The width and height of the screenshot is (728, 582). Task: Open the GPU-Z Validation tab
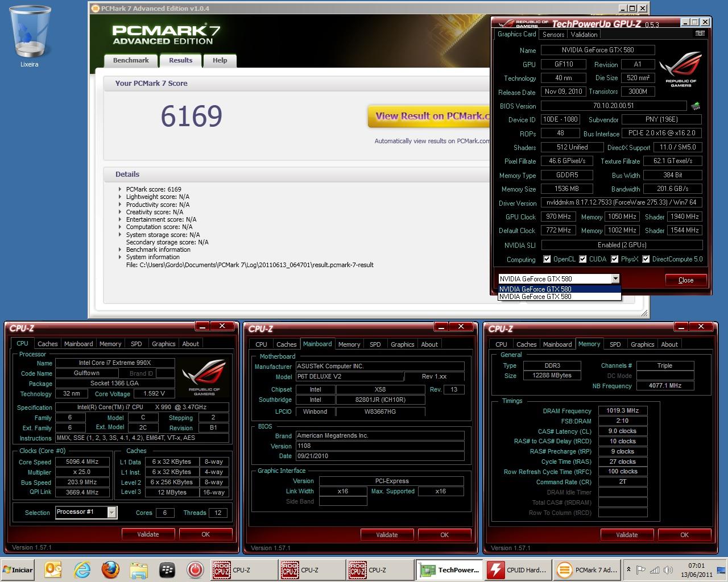click(584, 35)
